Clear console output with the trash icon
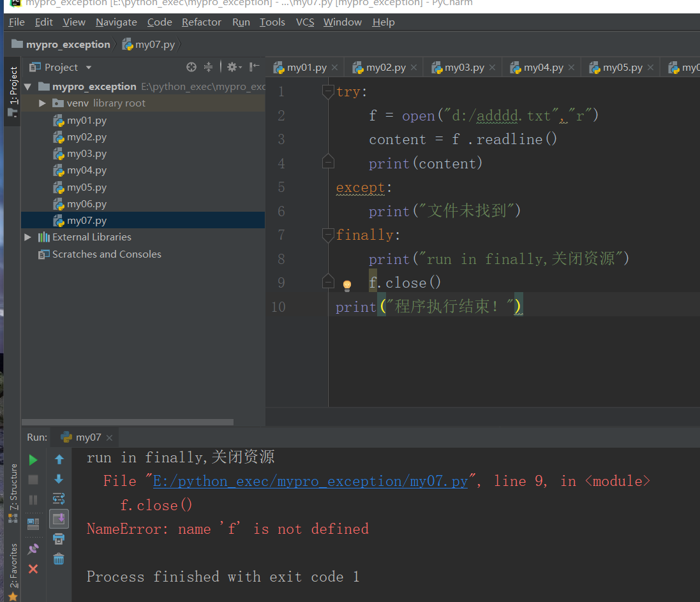 (59, 559)
